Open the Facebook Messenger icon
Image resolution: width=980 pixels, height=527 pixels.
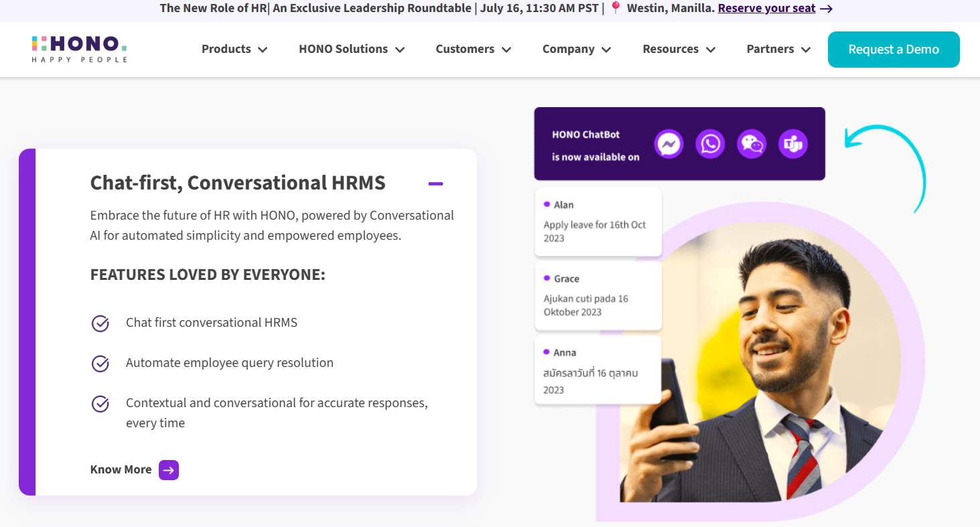669,144
